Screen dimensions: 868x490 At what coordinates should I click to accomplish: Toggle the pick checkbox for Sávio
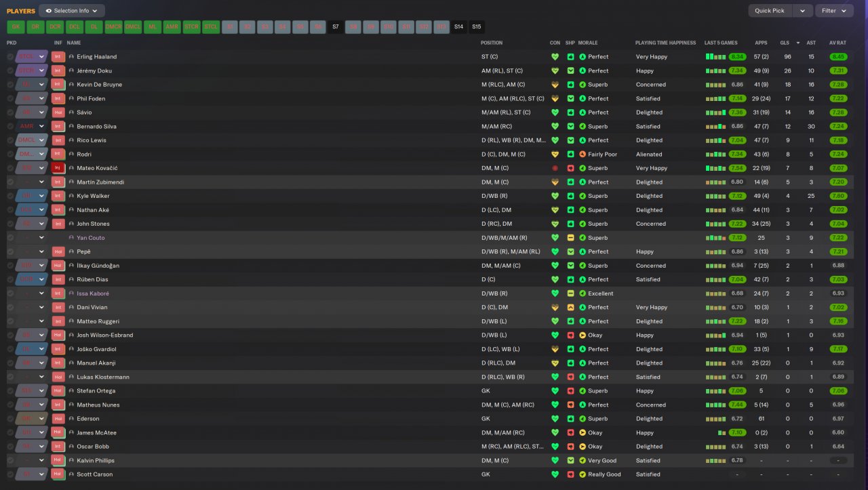click(x=10, y=113)
